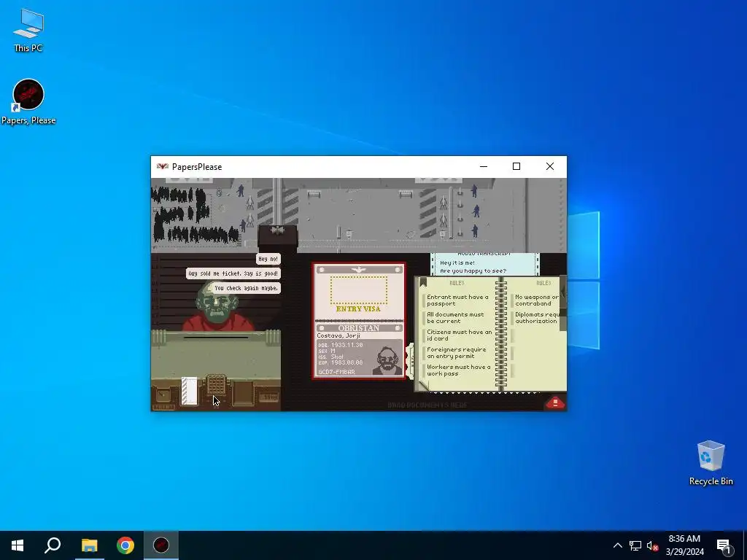Click the rule "All documents must be current"
Image resolution: width=747 pixels, height=560 pixels.
pyautogui.click(x=455, y=318)
